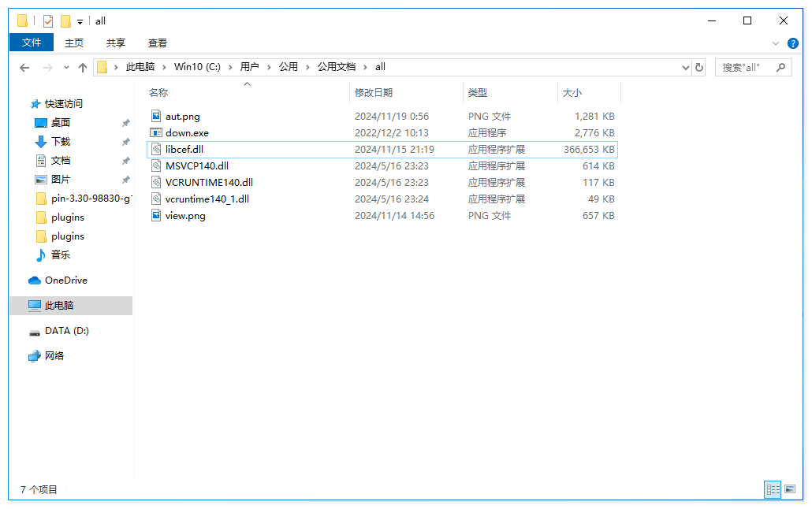Unpin the 桌面 entry via its pin icon
812x509 pixels.
[x=125, y=122]
